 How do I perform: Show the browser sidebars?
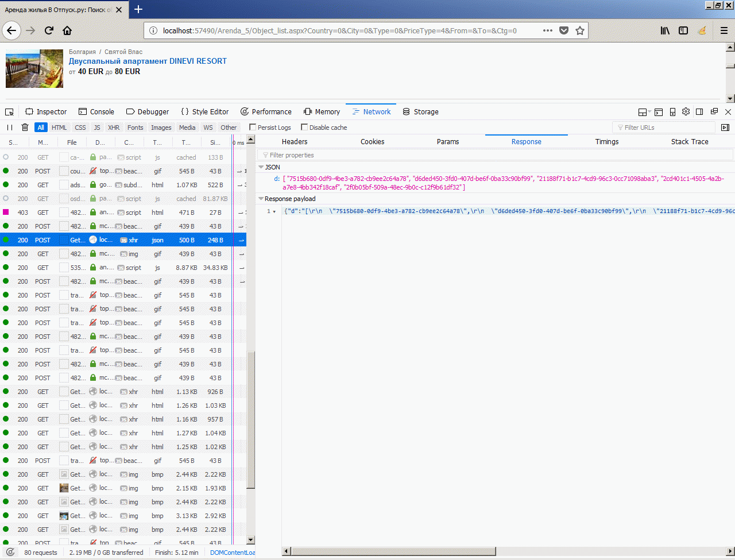point(683,30)
